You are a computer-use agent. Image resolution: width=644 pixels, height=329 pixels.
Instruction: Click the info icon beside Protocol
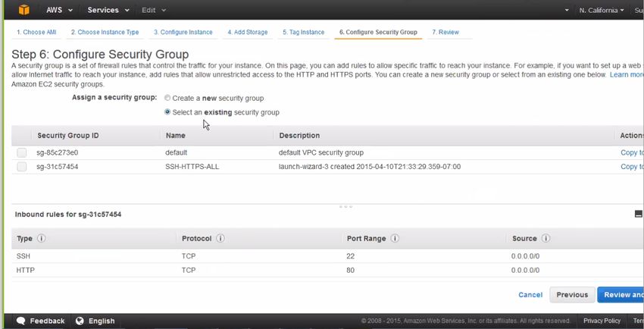(x=220, y=238)
